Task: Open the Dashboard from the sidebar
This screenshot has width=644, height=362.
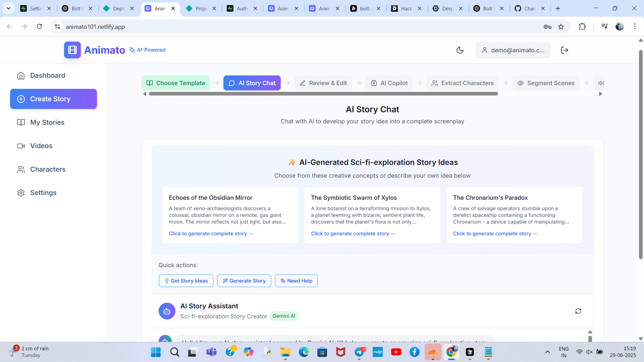Action: (47, 75)
